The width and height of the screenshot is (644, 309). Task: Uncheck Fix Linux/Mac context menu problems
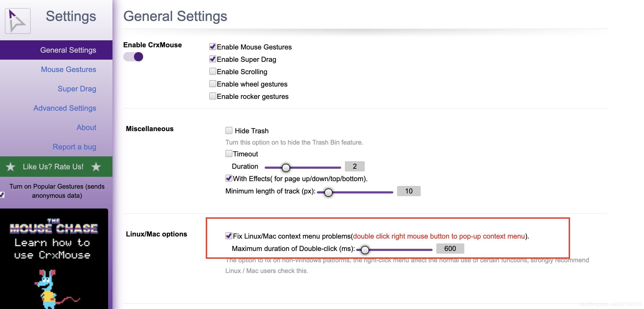point(229,236)
